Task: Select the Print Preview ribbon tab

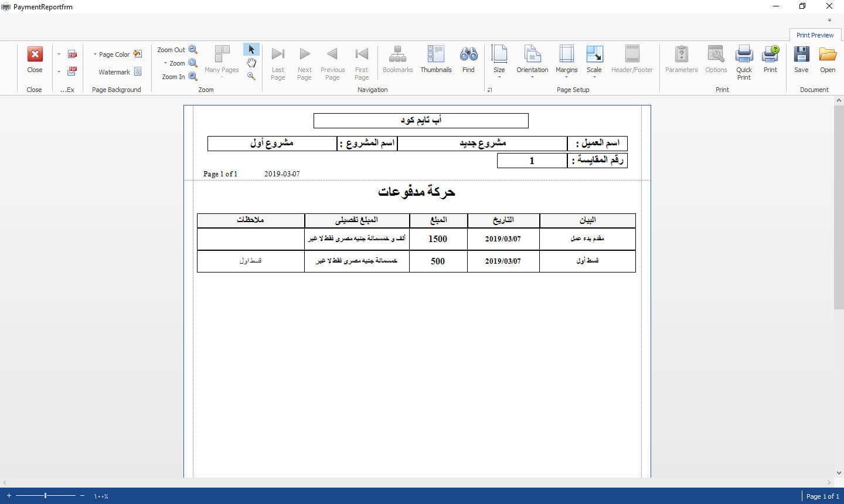Action: tap(815, 35)
